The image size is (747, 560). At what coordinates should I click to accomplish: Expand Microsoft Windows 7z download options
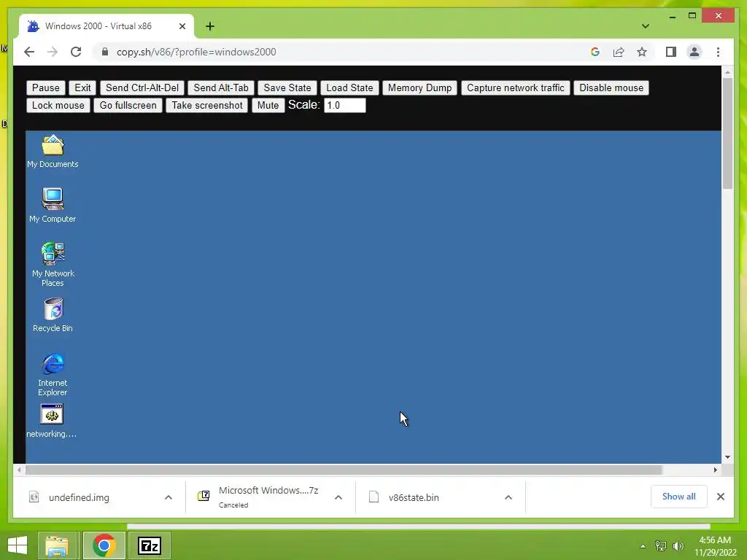(338, 497)
